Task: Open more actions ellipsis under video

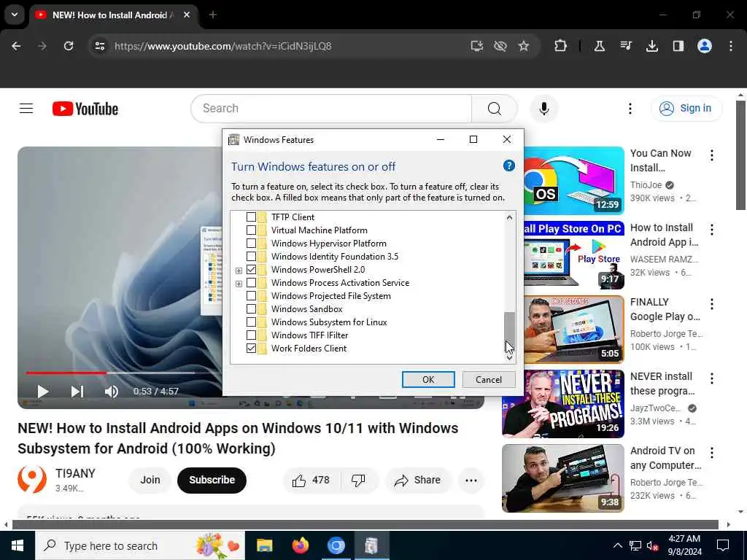Action: pyautogui.click(x=471, y=480)
